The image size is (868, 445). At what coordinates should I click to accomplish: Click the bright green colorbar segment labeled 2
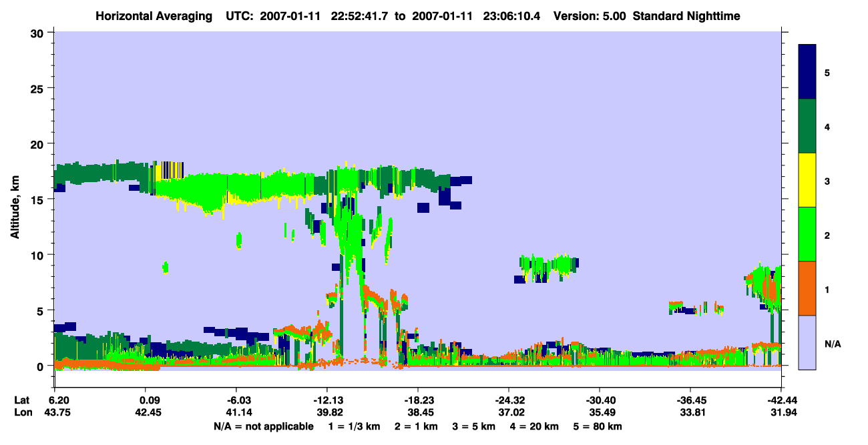point(807,234)
